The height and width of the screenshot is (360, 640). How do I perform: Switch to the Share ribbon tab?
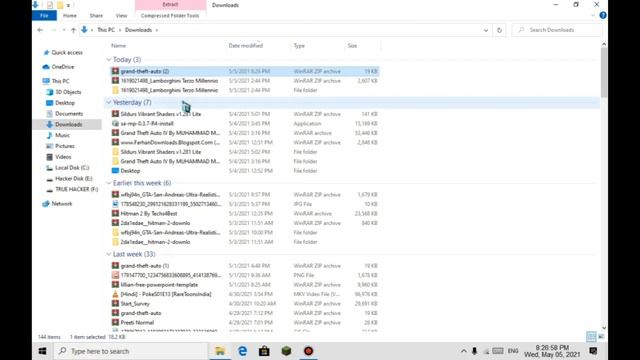pos(96,16)
